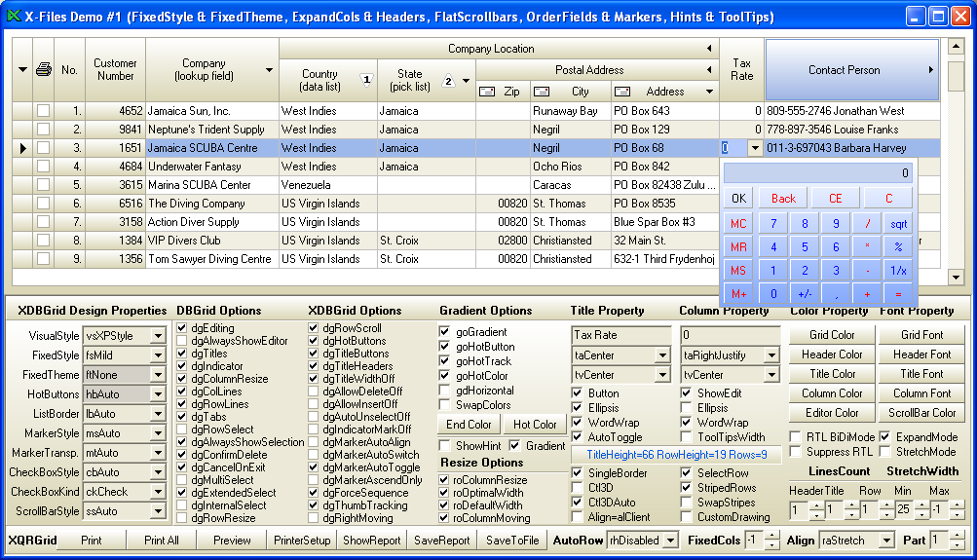Click the City column header envelope icon
Screen dimensions: 977x560
tap(544, 92)
